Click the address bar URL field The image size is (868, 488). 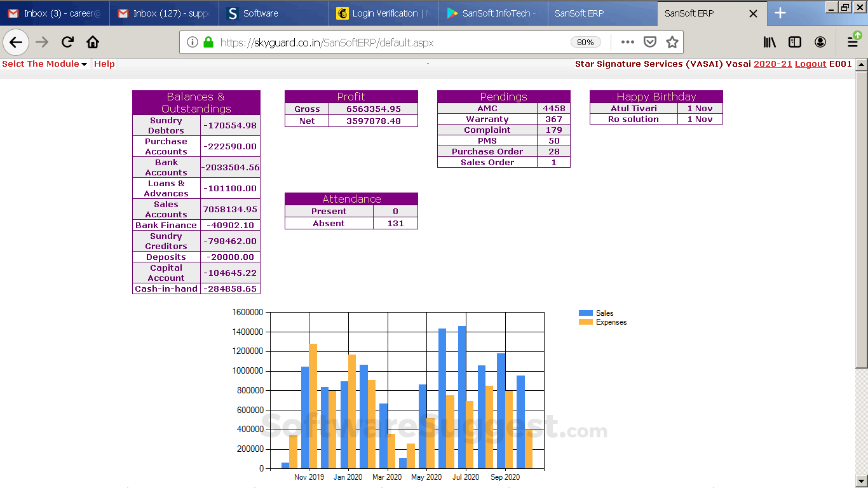381,43
